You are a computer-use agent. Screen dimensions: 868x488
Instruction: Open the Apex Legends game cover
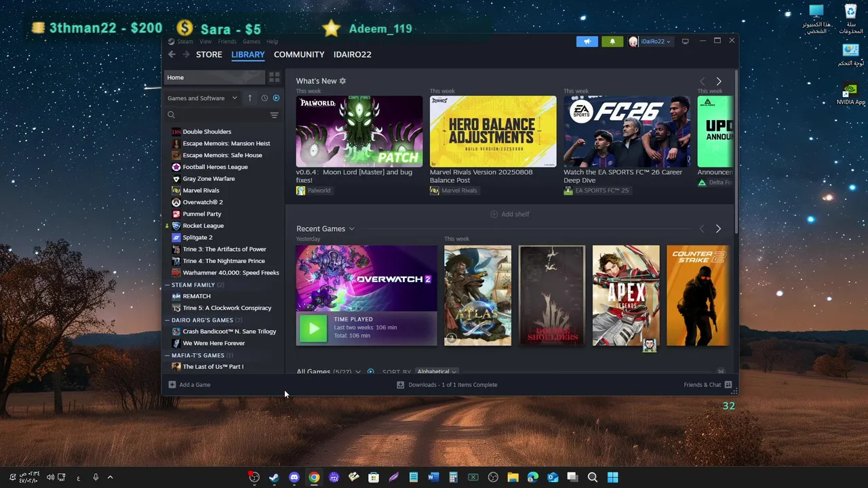(x=626, y=296)
